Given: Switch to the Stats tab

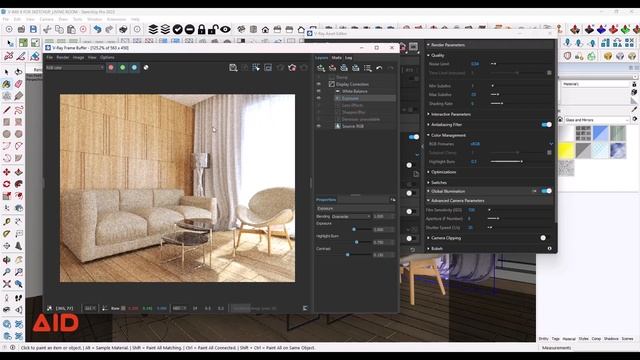Looking at the screenshot, I should pos(336,58).
